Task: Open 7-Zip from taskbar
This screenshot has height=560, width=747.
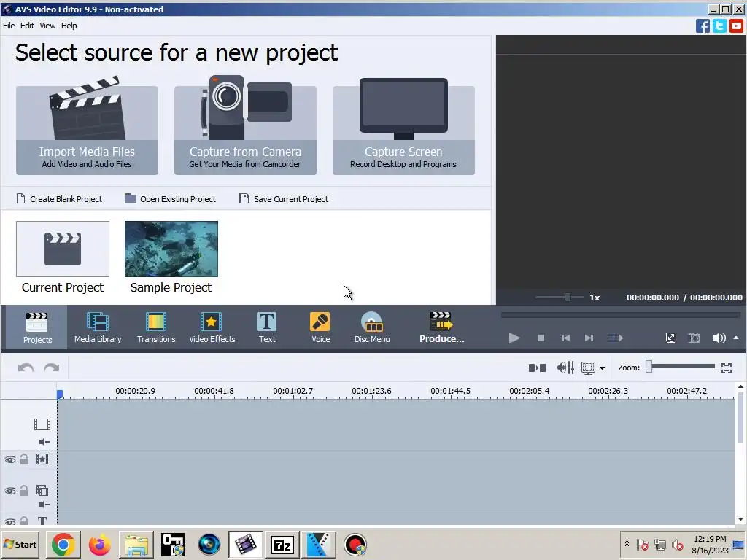Action: (282, 544)
